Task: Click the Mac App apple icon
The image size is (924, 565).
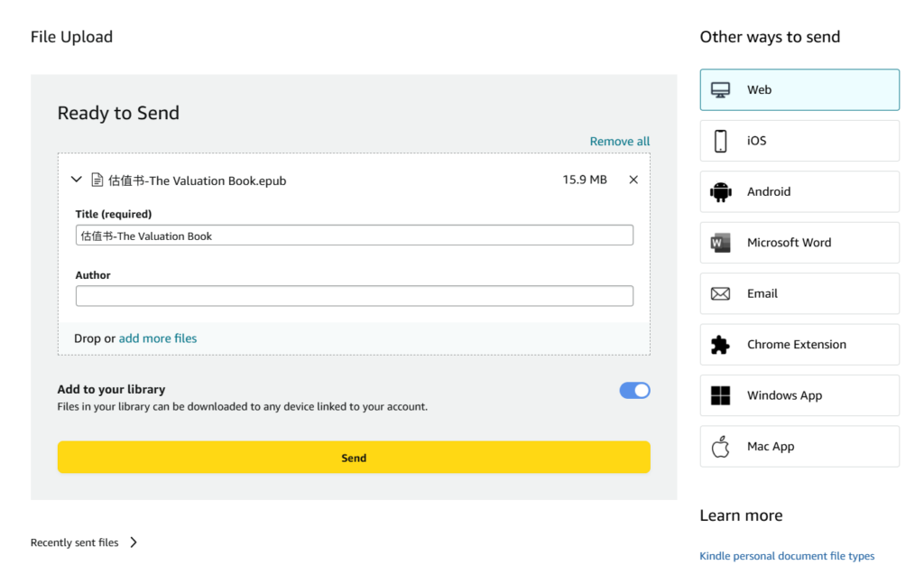Action: coord(720,447)
